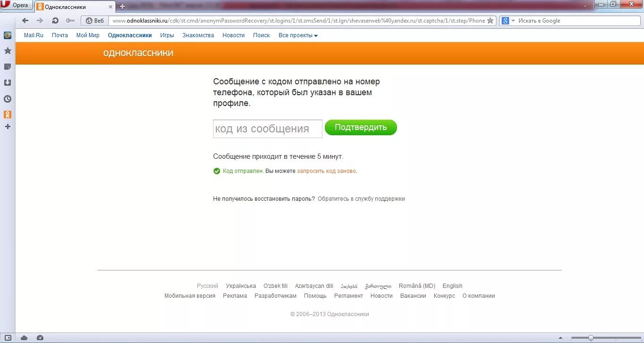This screenshot has height=343, width=644.
Task: Toggle the sidebar panel button in status bar
Action: (8, 338)
